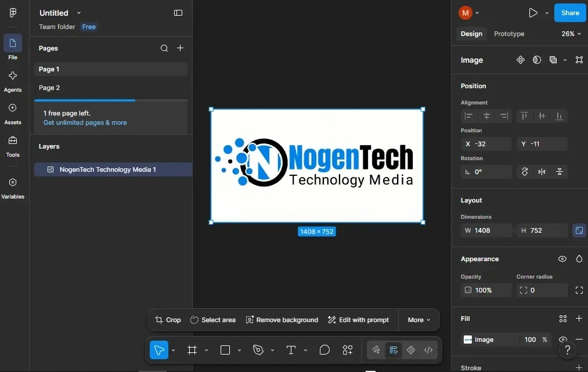Open the File sidebar panel
This screenshot has width=588, height=372.
point(13,47)
